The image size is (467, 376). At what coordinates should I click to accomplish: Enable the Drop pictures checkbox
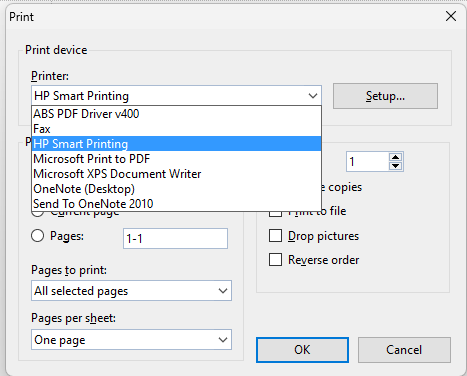coord(275,236)
